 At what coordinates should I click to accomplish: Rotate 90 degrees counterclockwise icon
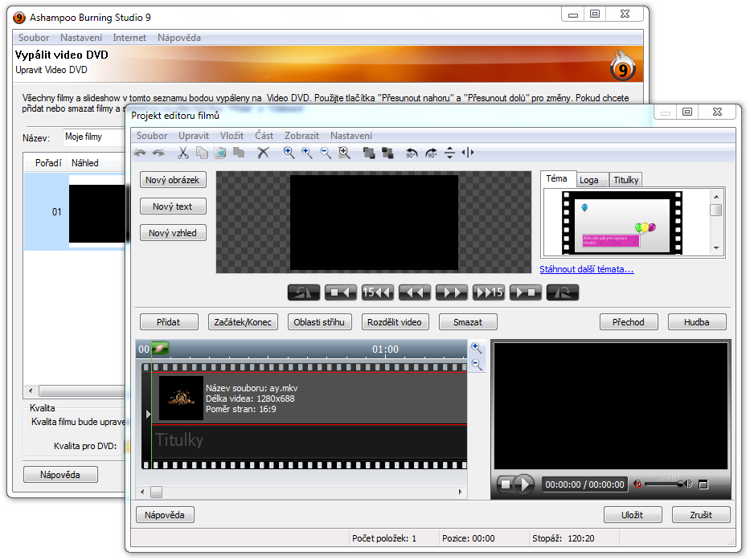(412, 153)
